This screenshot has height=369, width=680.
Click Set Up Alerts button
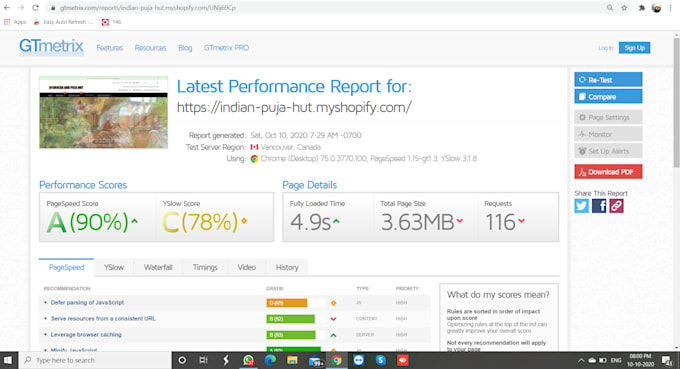608,151
